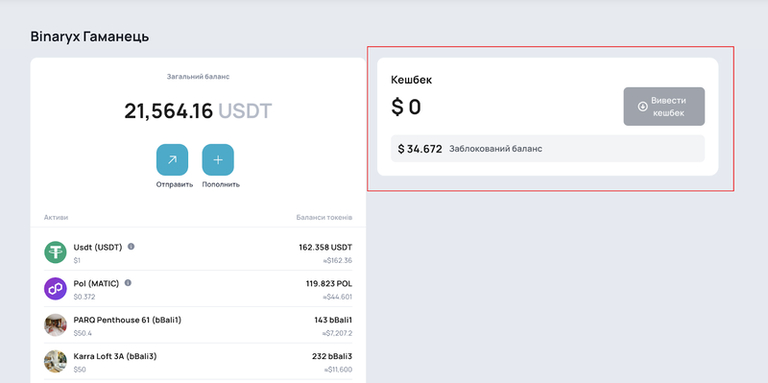The image size is (768, 383).
Task: Click the $ 0 cashback amount
Action: click(x=406, y=107)
